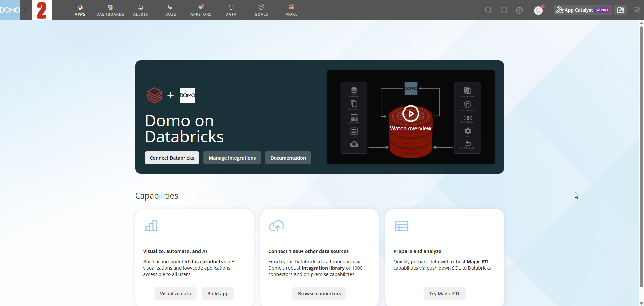Open Documentation button
This screenshot has height=306, width=644.
pyautogui.click(x=288, y=158)
